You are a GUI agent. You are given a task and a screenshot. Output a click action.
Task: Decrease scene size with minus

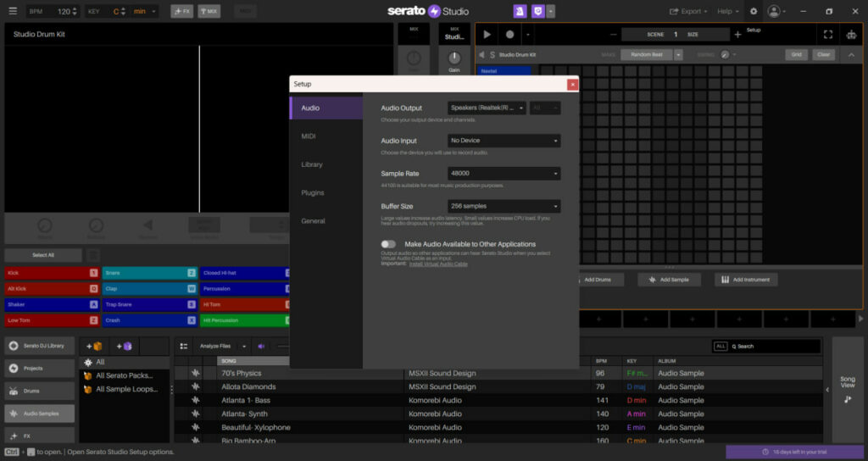point(614,34)
